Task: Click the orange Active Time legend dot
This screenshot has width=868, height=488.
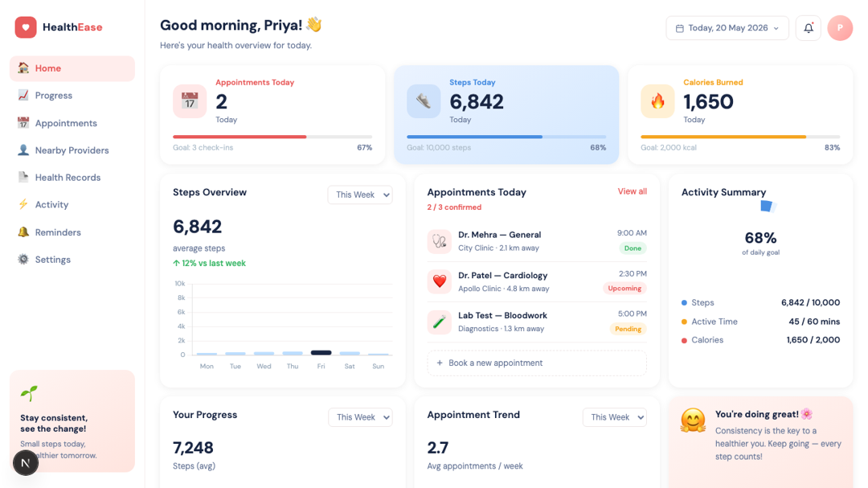Action: [x=684, y=322]
